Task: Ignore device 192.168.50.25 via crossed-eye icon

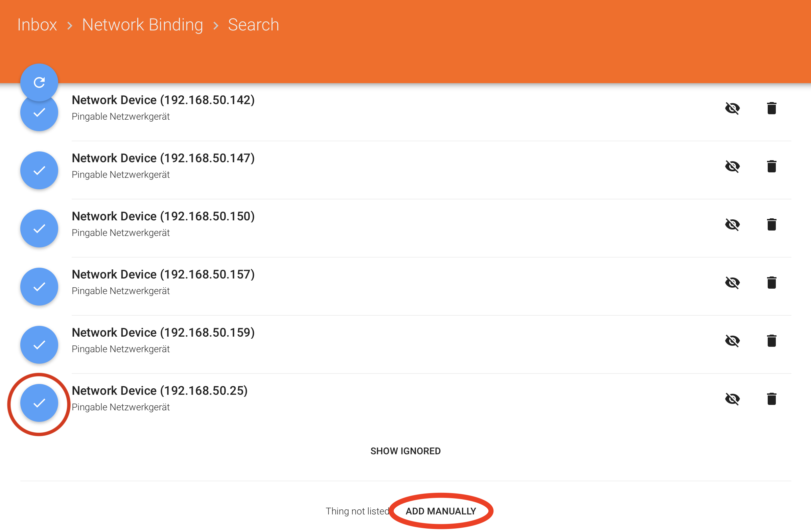Action: coord(733,399)
